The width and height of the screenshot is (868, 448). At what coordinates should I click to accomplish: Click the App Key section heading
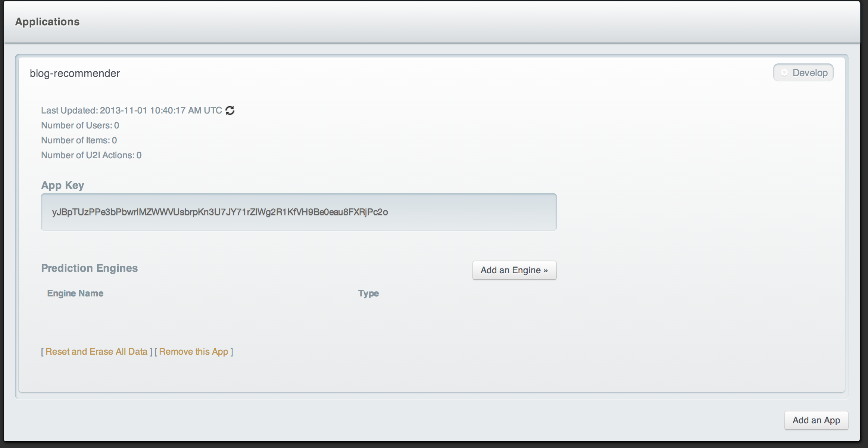(x=63, y=186)
